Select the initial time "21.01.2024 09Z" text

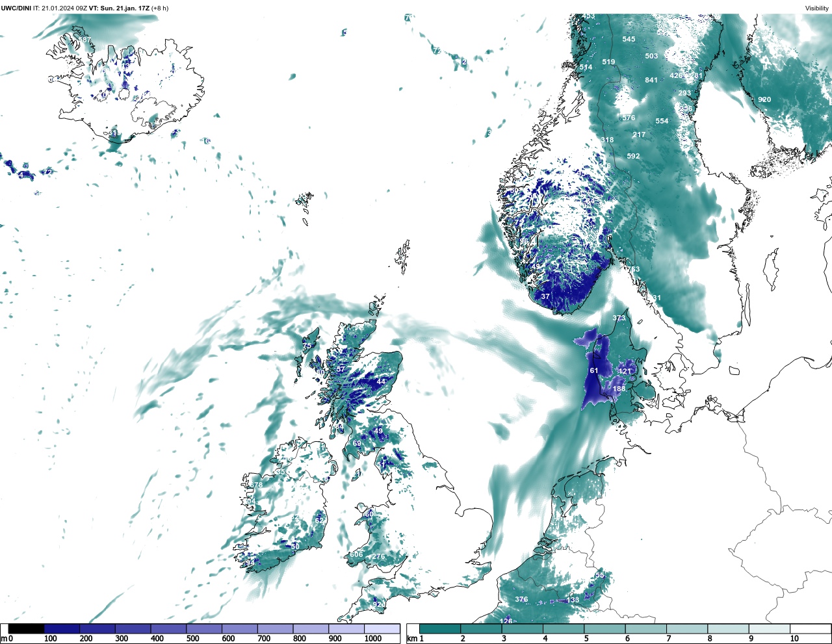[64, 8]
